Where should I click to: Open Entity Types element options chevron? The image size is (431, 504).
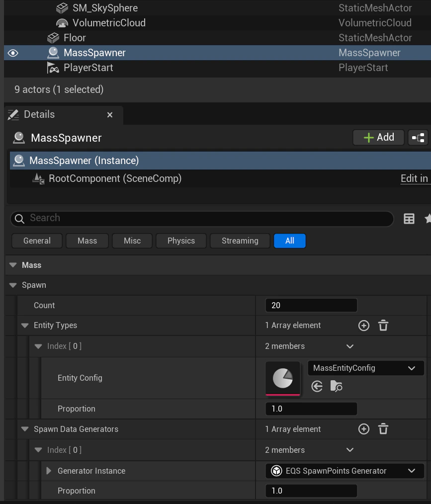(349, 346)
